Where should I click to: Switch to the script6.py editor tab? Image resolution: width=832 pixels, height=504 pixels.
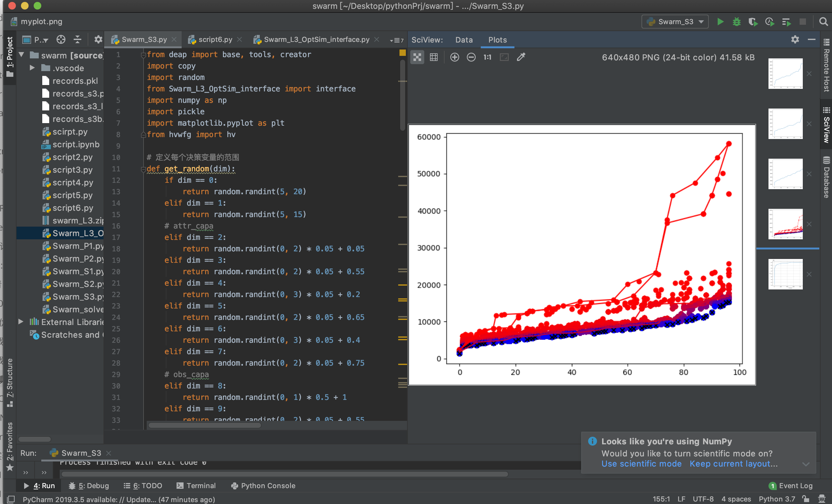point(215,39)
